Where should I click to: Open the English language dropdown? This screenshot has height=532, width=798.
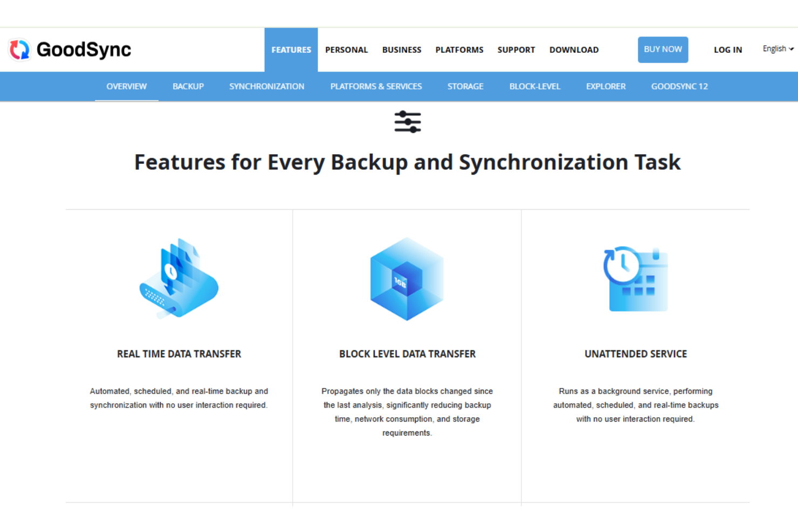[x=778, y=49]
